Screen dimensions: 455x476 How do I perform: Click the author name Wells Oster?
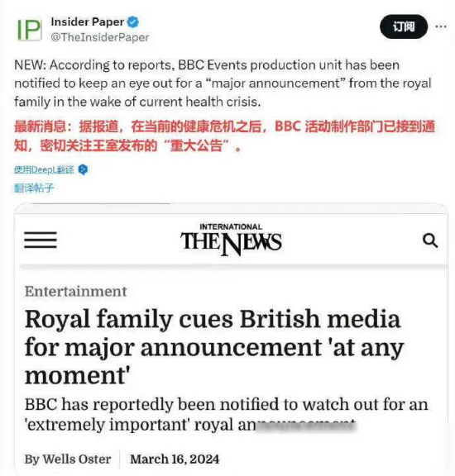[x=77, y=459]
